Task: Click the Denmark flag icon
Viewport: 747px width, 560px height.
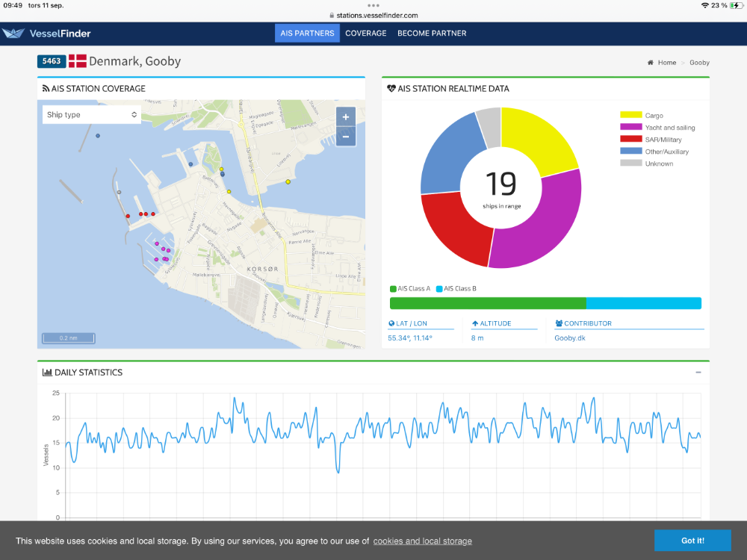Action: point(78,61)
